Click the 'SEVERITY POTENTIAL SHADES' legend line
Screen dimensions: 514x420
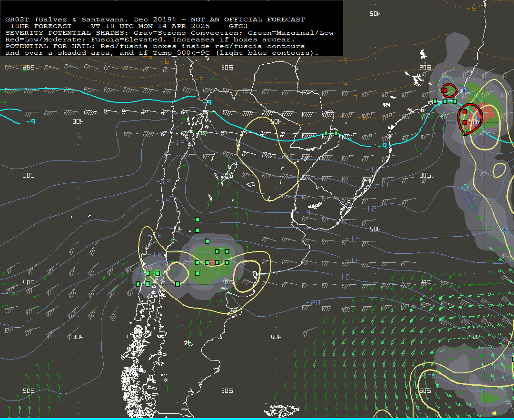point(169,33)
